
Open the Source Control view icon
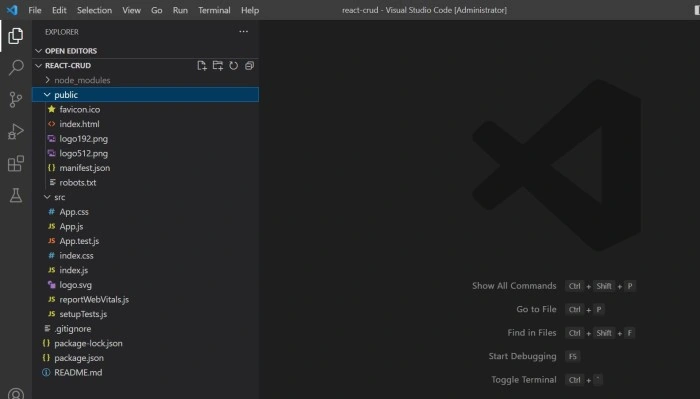(16, 100)
